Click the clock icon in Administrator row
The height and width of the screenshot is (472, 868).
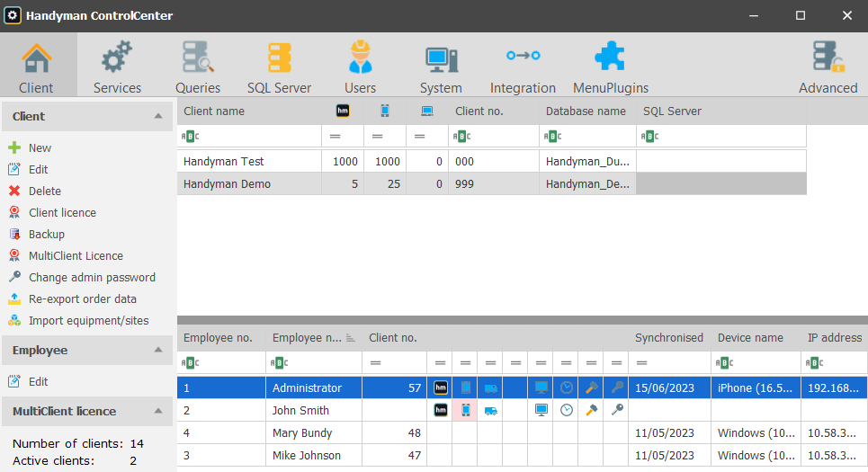(x=567, y=387)
